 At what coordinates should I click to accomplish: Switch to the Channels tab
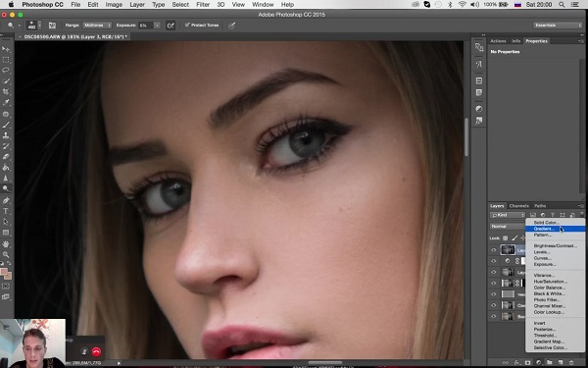coord(519,206)
